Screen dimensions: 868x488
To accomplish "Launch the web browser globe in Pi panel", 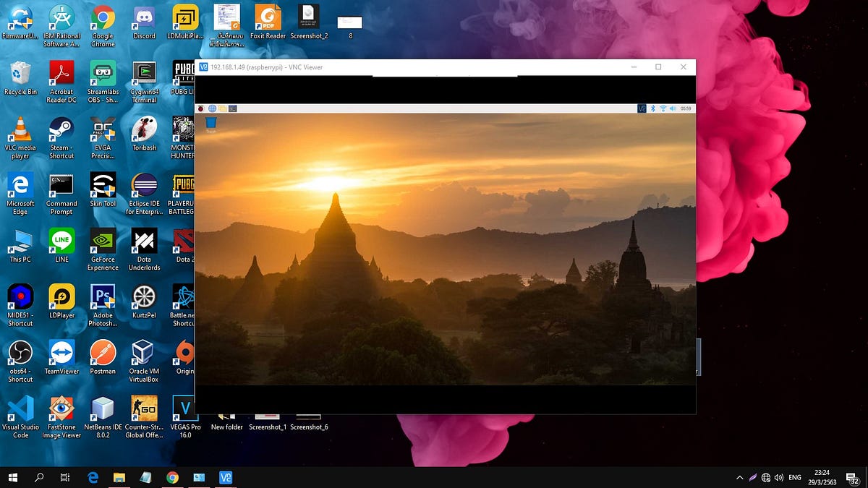I will coord(212,108).
